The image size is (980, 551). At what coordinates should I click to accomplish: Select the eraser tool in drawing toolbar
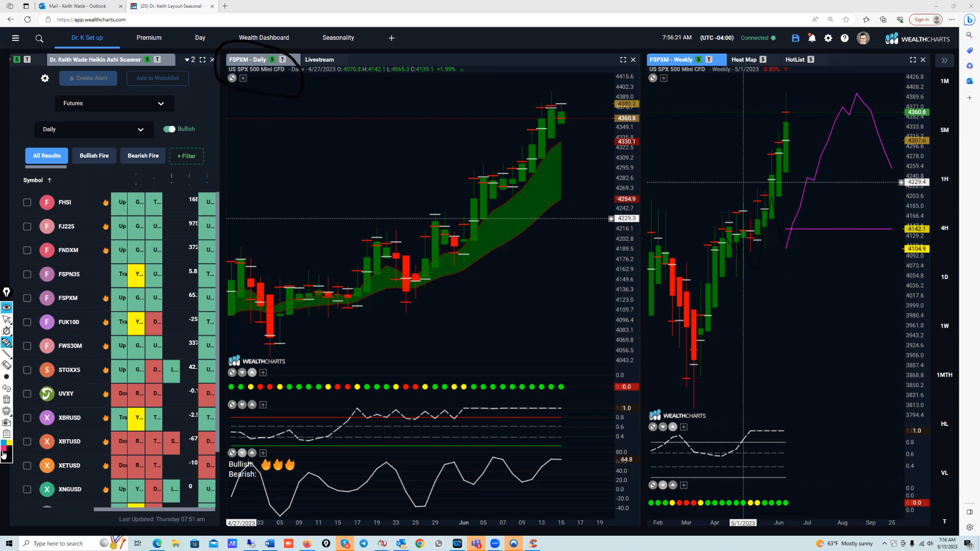pos(7,365)
